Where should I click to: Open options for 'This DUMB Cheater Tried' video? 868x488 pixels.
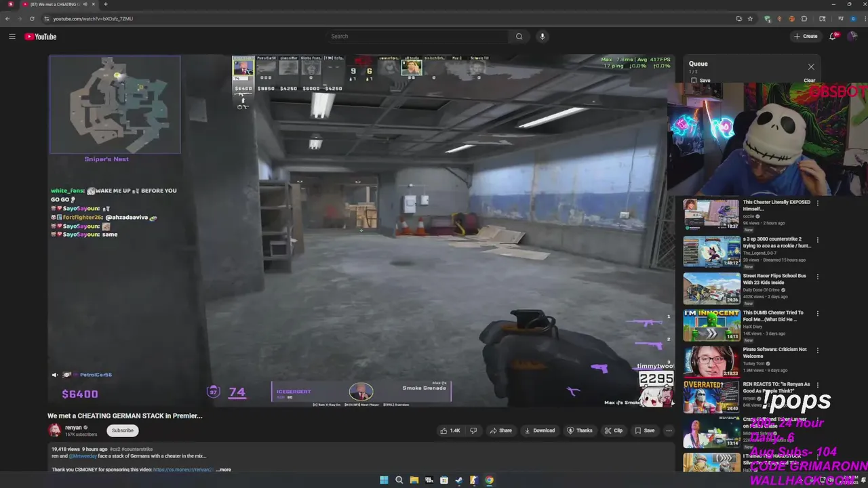coord(817,314)
